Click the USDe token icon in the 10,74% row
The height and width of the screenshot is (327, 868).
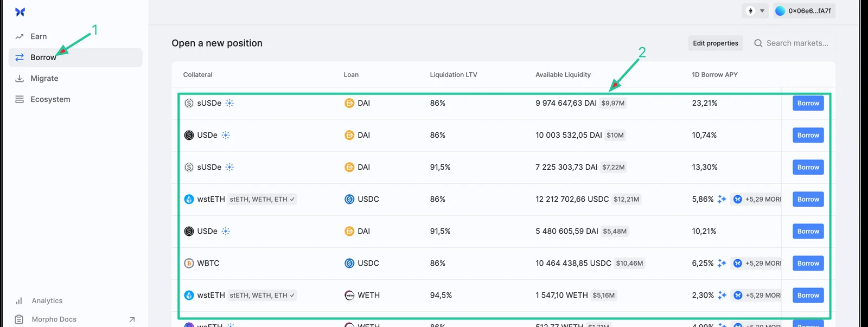[189, 135]
